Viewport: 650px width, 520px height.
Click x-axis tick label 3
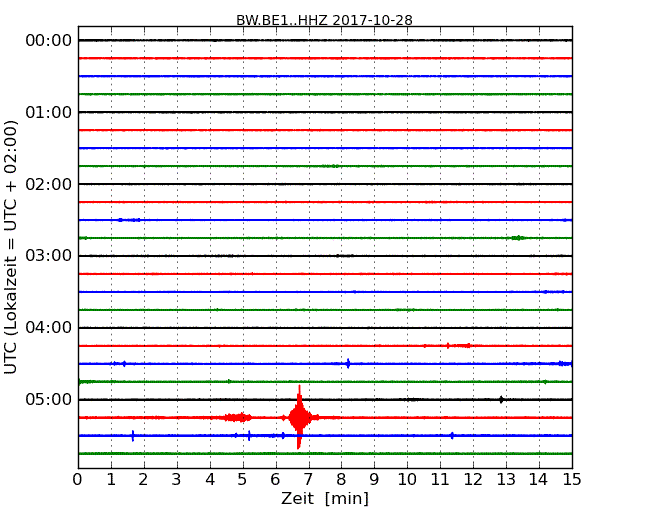coord(176,479)
